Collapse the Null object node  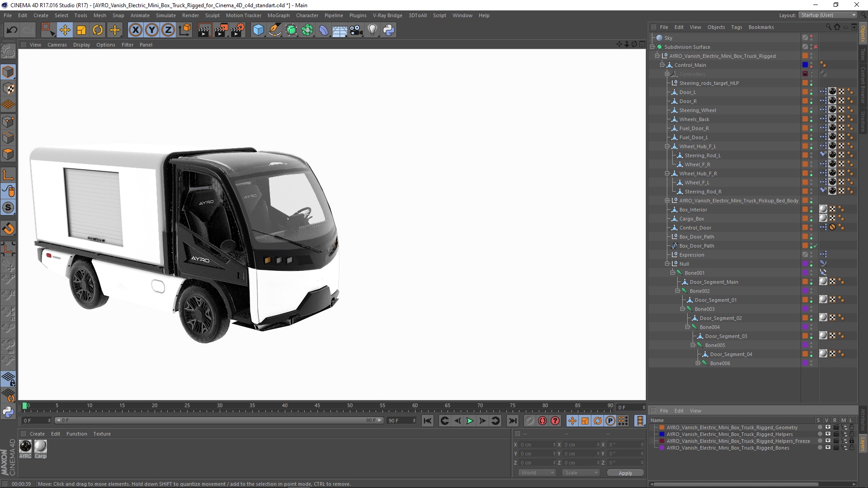pos(667,264)
